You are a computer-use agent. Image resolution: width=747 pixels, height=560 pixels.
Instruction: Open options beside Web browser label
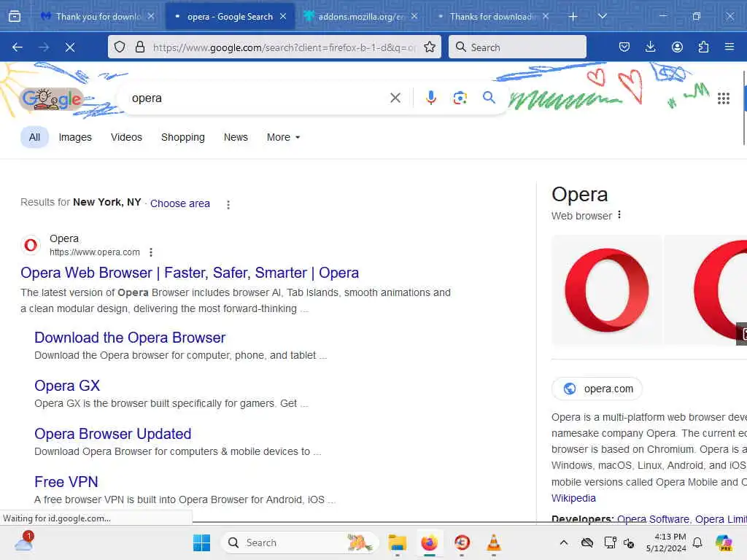point(619,215)
